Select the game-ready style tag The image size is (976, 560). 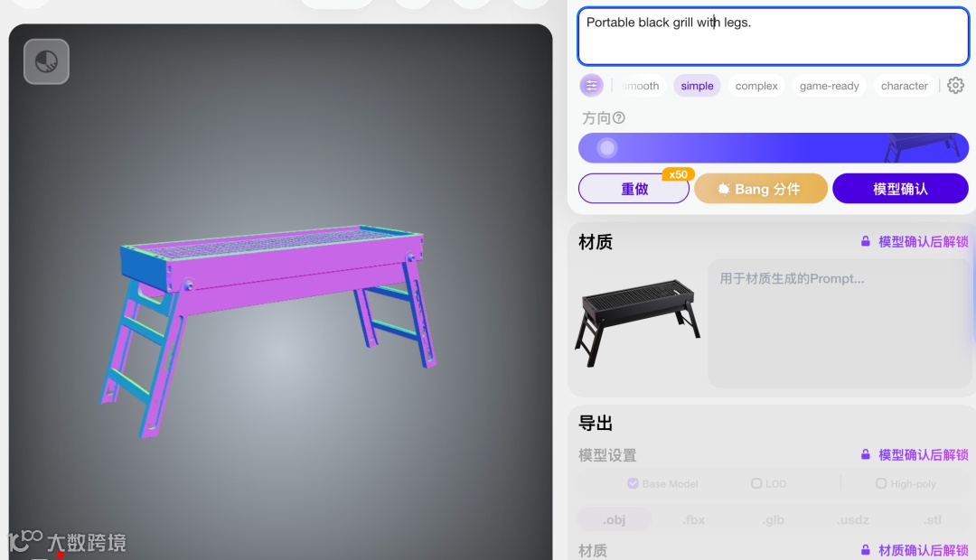(829, 86)
